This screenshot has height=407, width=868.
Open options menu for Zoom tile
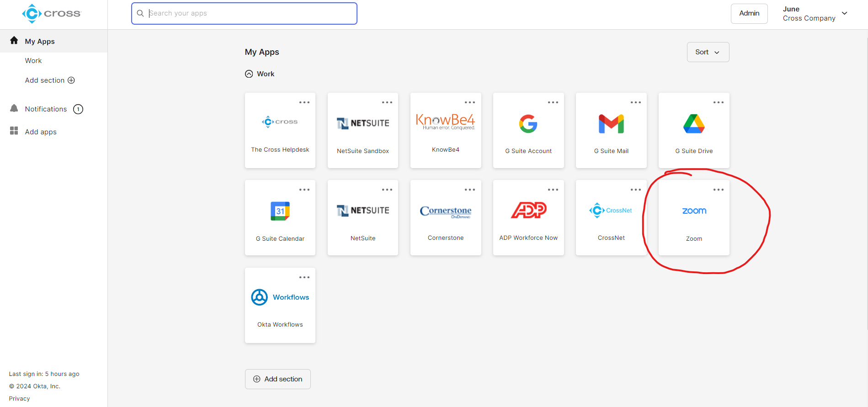pyautogui.click(x=719, y=190)
